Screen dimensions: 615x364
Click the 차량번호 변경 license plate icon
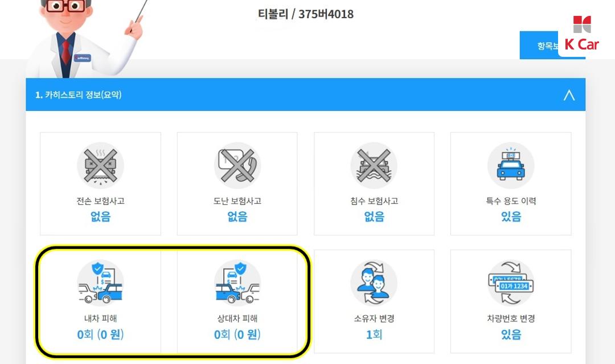pyautogui.click(x=511, y=283)
